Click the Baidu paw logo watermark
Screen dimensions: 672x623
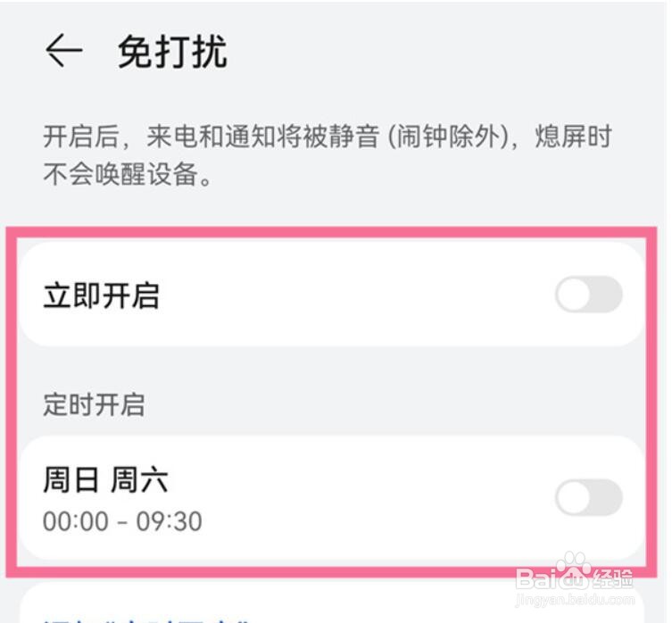(574, 569)
